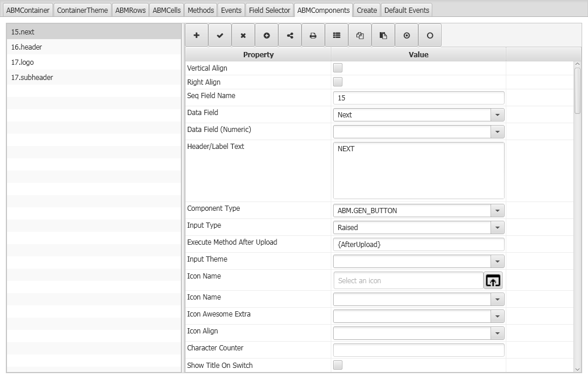This screenshot has width=588, height=379.
Task: Click the list view toolbar icon
Action: coord(337,36)
